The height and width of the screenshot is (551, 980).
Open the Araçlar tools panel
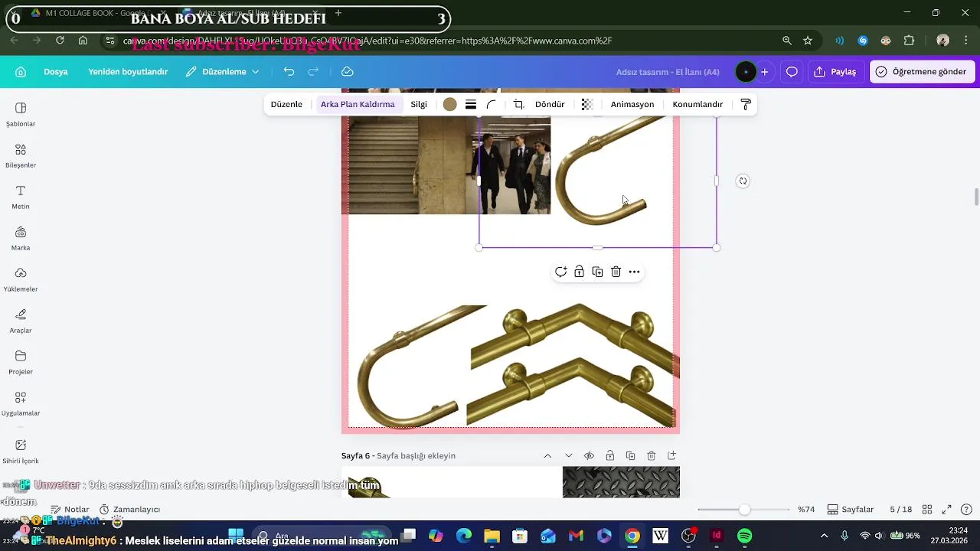pyautogui.click(x=21, y=321)
